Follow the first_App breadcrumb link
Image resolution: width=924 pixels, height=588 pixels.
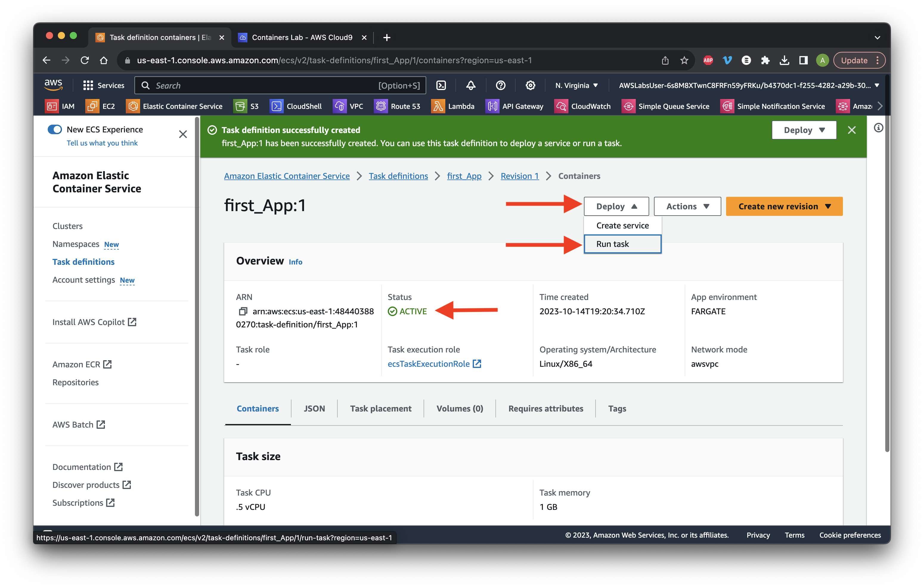click(464, 176)
